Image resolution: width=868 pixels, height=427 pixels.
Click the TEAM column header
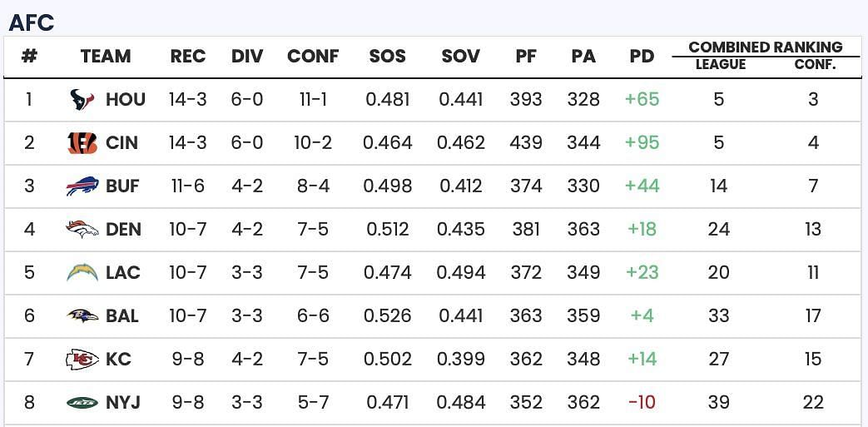tap(106, 57)
